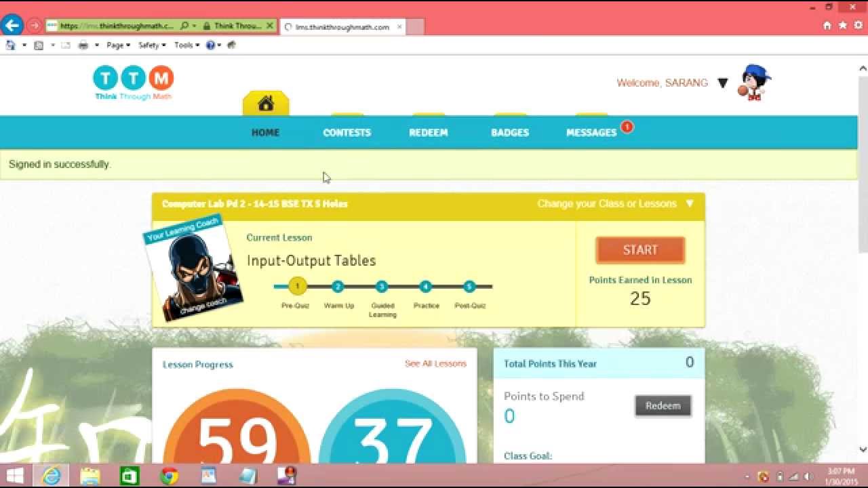
Task: Click the IE Home star favorites icon
Action: (x=842, y=26)
